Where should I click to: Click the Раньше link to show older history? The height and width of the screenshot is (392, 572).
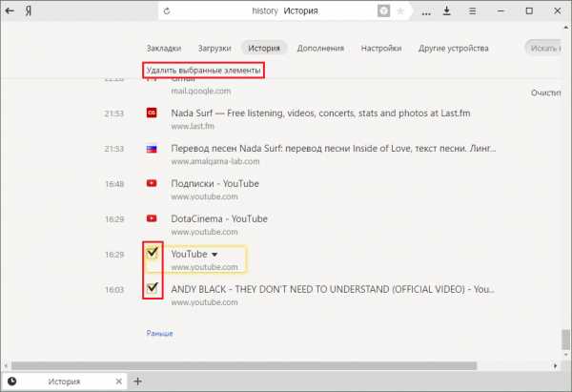[x=159, y=334]
